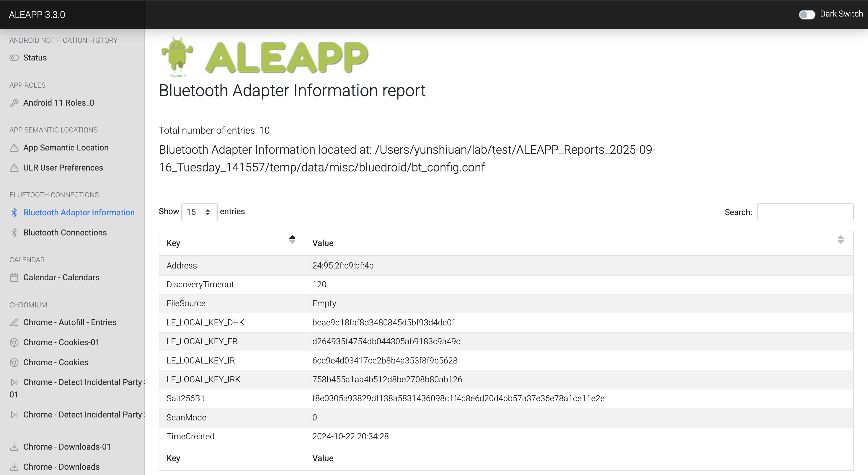
Task: Click the LE_LOCAL_KEY_IRK value cell
Action: point(579,379)
